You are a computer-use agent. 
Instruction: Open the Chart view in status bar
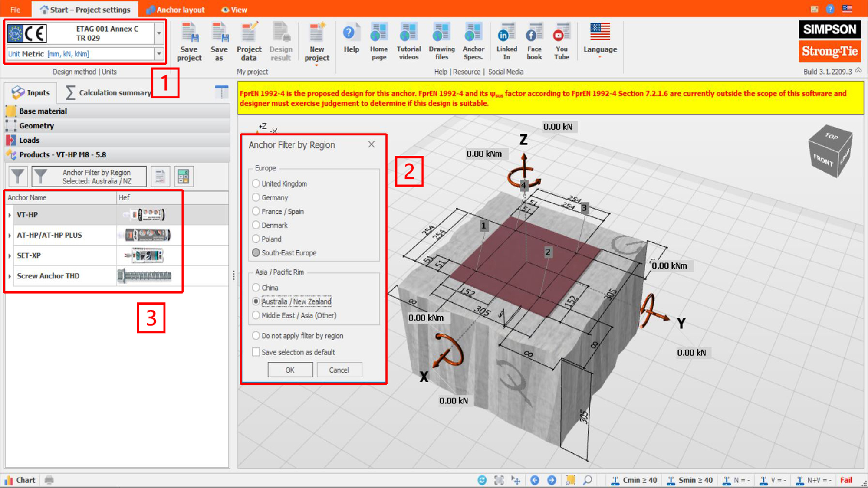(20, 480)
